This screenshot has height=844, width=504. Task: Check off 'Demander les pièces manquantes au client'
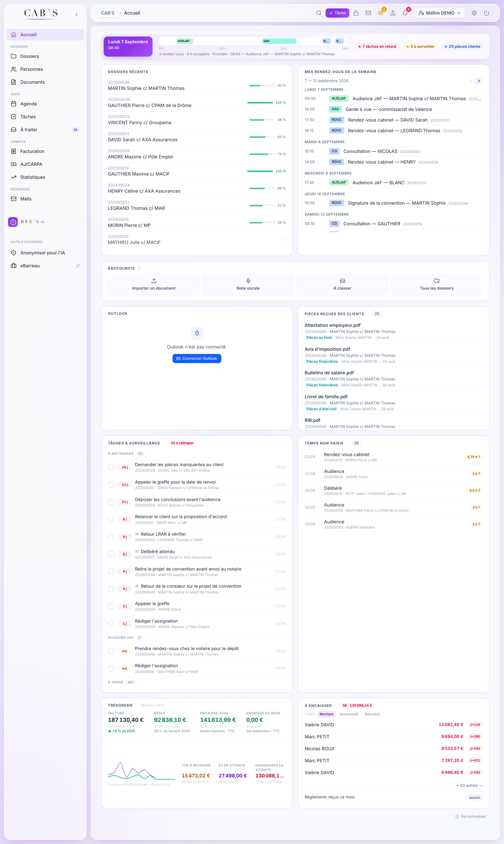[111, 467]
